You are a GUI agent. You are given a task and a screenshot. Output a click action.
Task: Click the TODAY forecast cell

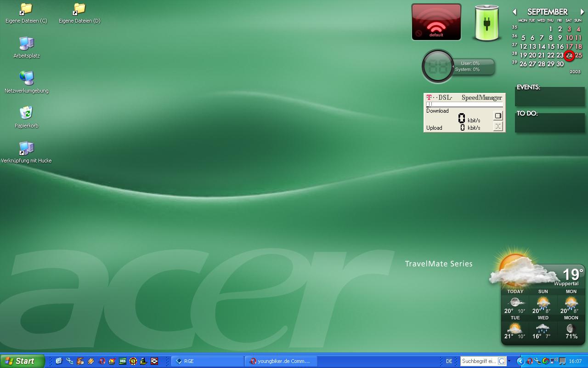515,301
